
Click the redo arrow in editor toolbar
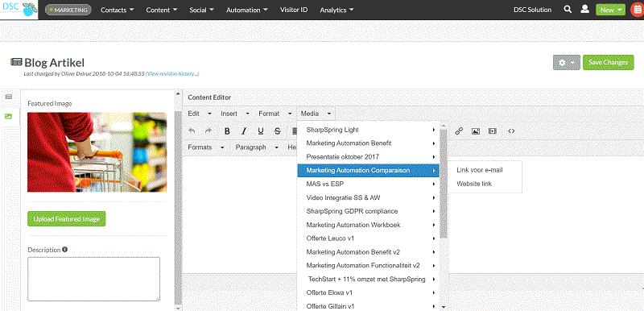[x=208, y=131]
